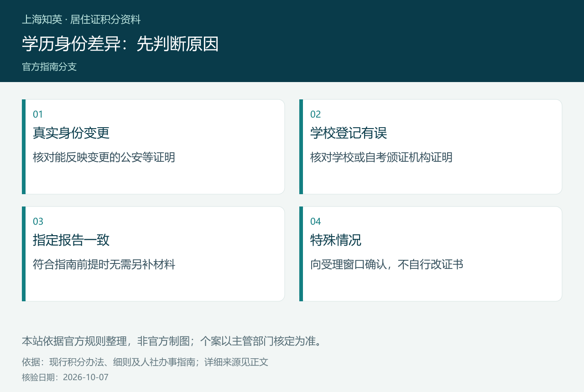Click the card number 01
This screenshot has height=392, width=584.
[x=38, y=114]
